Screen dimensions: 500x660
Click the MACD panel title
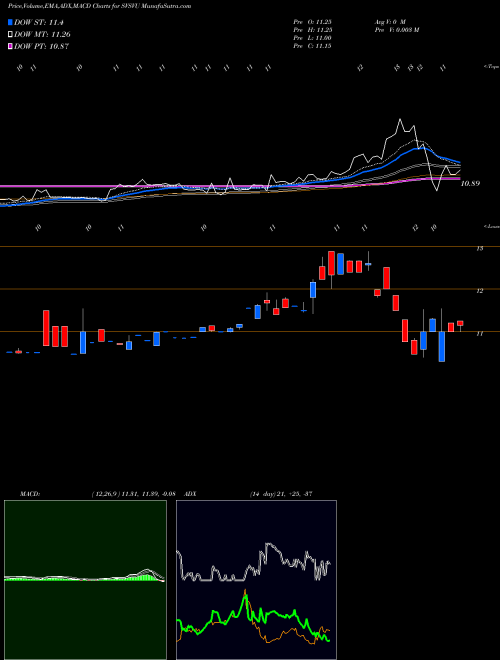[30, 494]
